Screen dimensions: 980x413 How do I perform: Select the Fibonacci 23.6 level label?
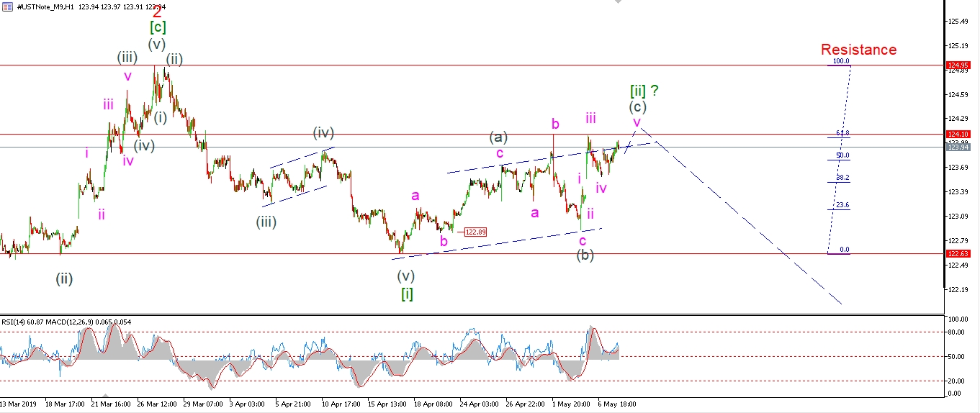point(842,205)
